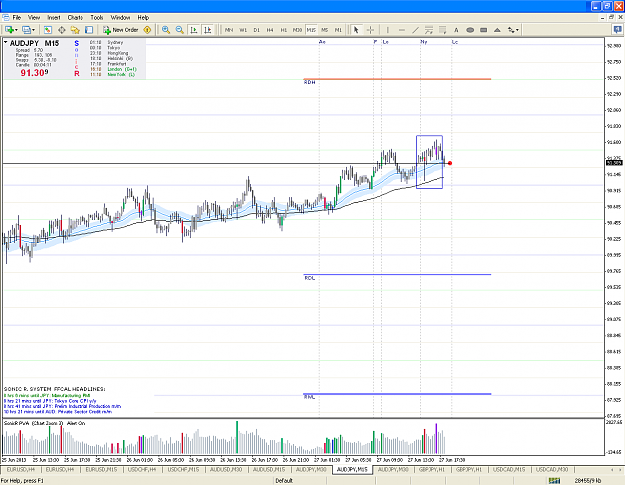Click the red 91.30 price display

tap(34, 73)
